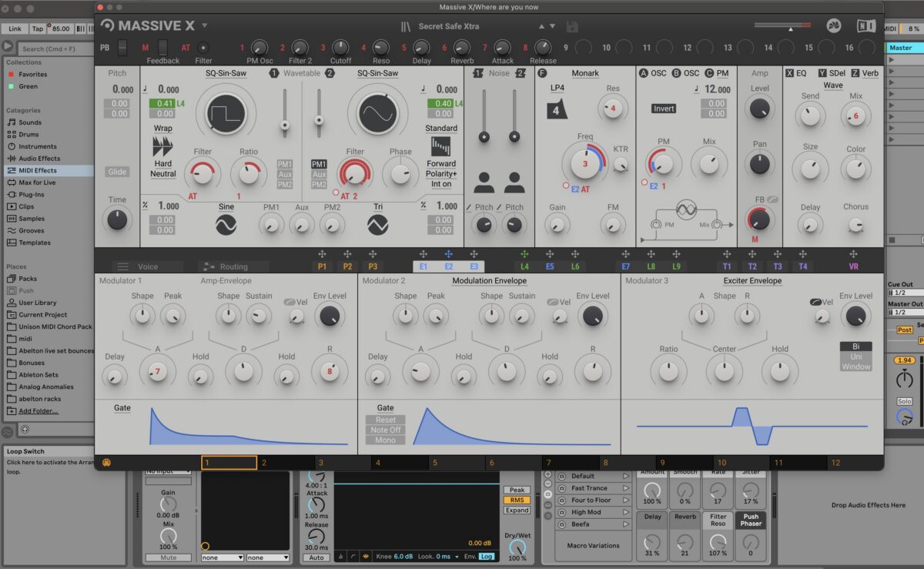Click the Wrap mode arrows icon
Screen dimensions: 924x569
pyautogui.click(x=162, y=146)
